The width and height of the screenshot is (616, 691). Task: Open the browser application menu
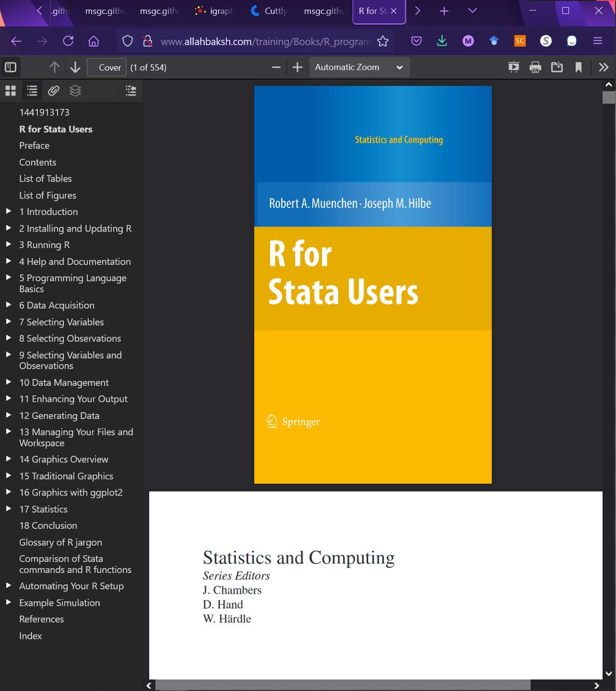click(x=598, y=41)
